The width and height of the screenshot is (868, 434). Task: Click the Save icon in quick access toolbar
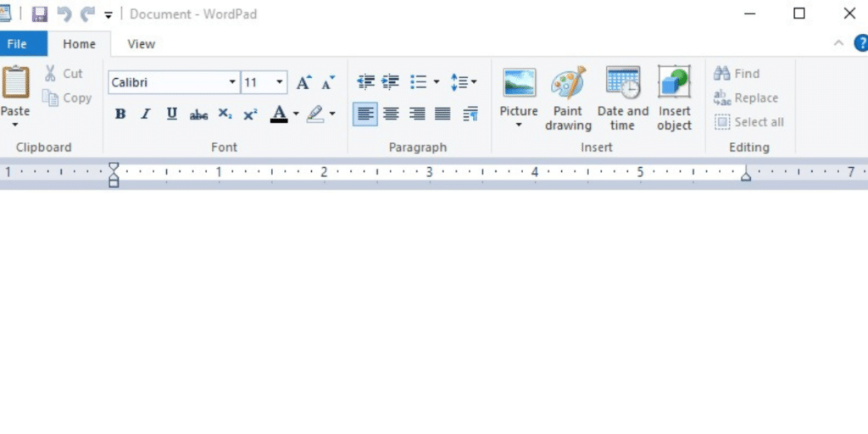[x=39, y=14]
